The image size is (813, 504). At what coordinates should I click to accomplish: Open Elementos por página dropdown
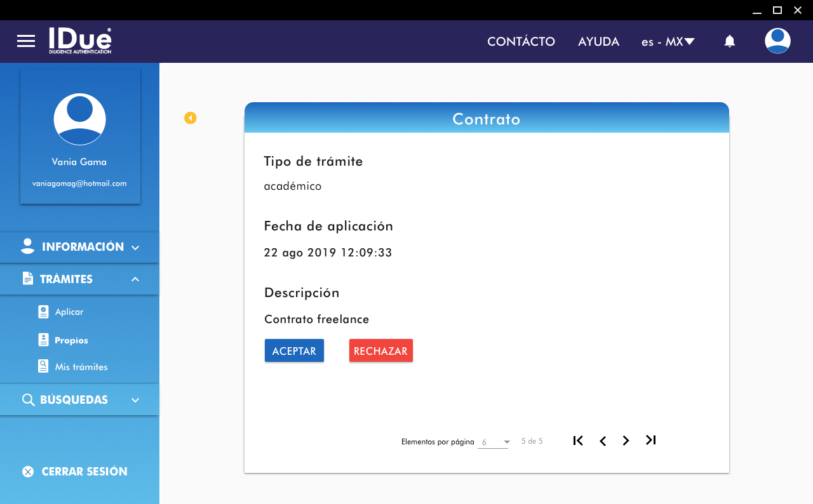tap(494, 442)
